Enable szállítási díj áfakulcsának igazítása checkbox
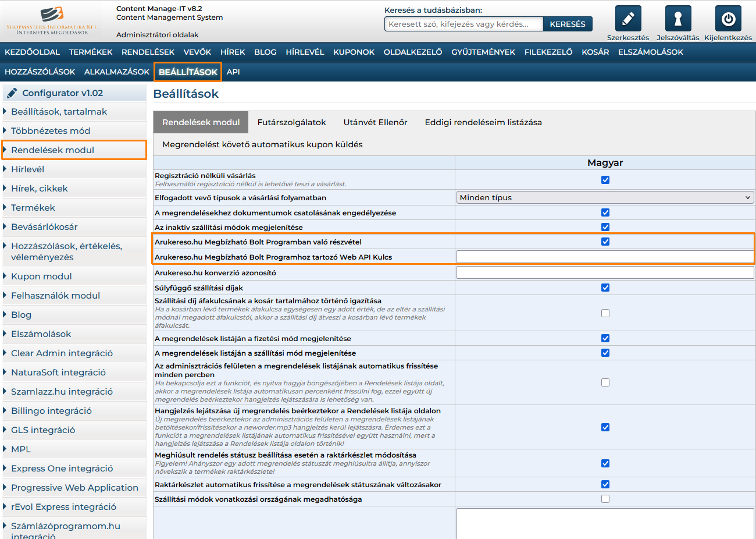The height and width of the screenshot is (539, 756). [x=605, y=313]
